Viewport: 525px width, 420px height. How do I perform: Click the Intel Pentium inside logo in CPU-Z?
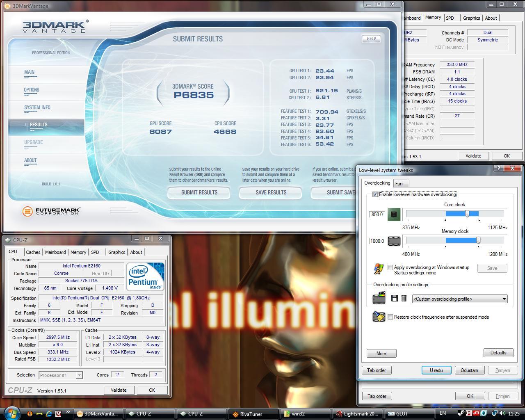[145, 276]
